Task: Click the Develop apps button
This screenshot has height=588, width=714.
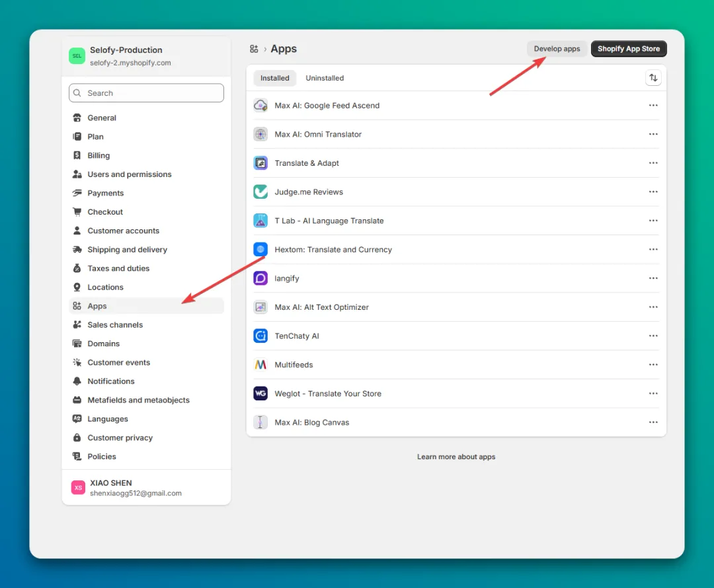Action: 557,49
